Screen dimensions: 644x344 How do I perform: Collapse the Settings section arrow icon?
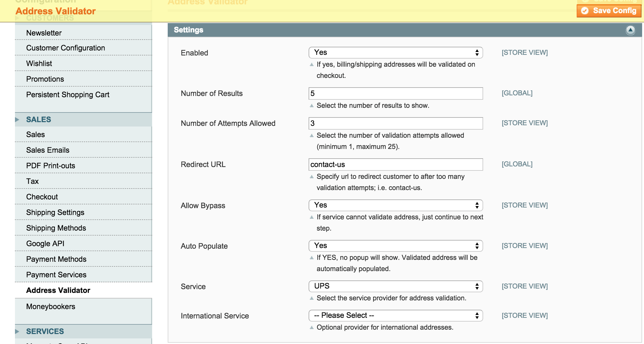click(x=630, y=30)
